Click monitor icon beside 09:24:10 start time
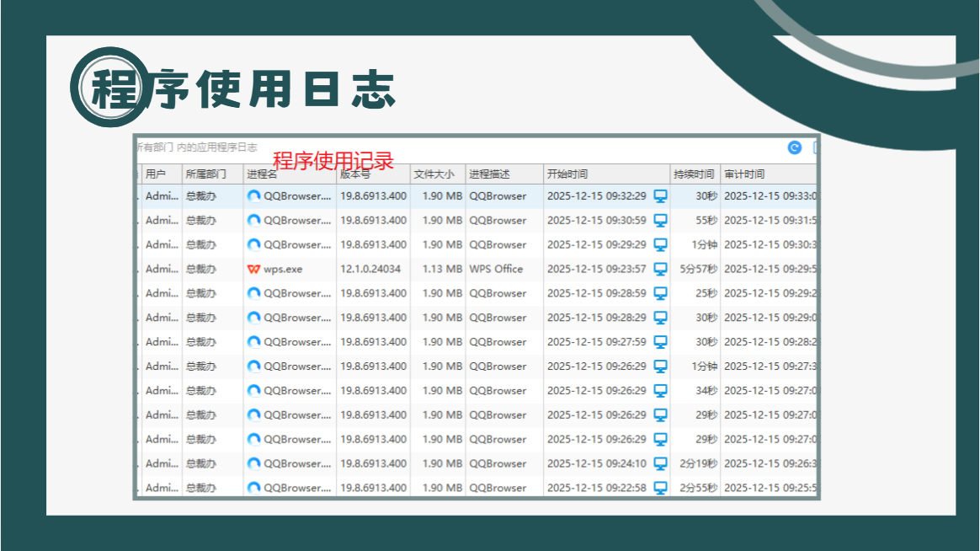This screenshot has width=980, height=551. tap(660, 463)
